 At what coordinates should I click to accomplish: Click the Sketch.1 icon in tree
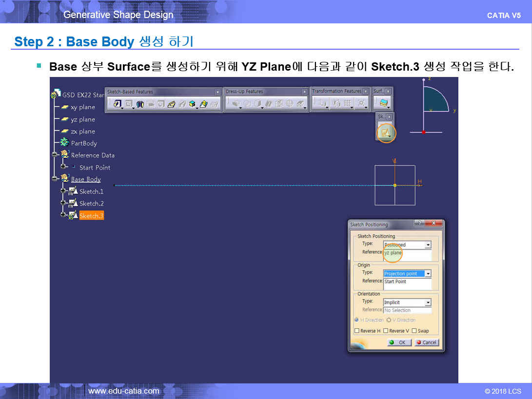pyautogui.click(x=73, y=191)
